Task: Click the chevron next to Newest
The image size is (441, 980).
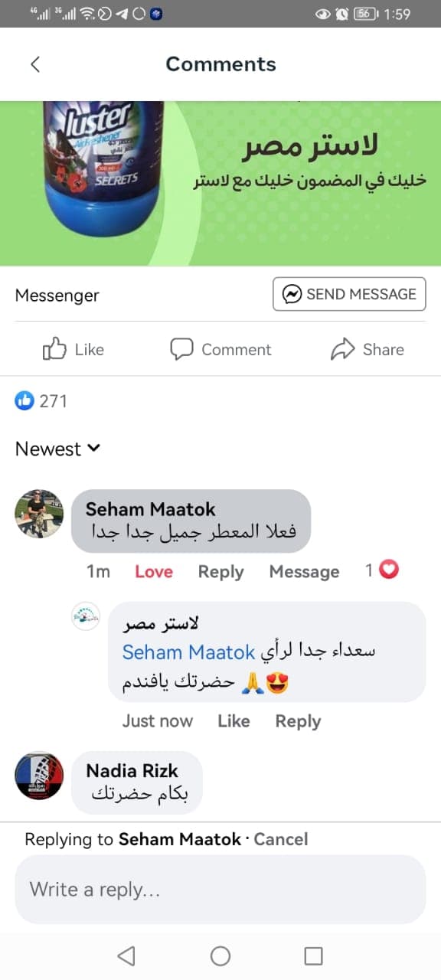Action: click(x=93, y=450)
